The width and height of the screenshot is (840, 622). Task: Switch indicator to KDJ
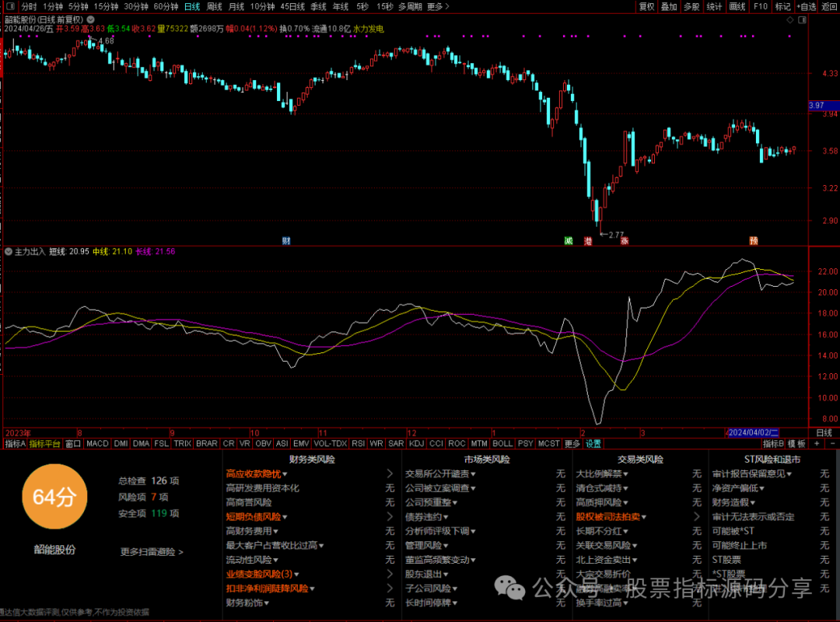click(416, 444)
